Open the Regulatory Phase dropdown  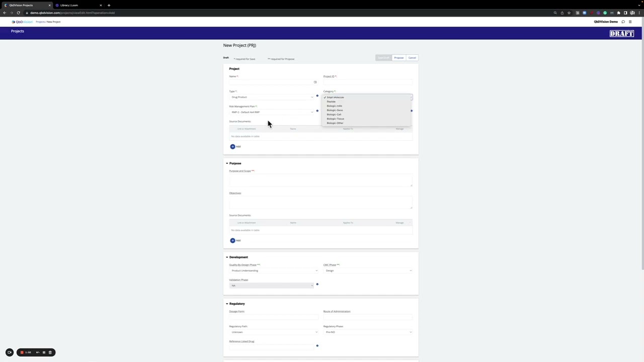point(368,332)
